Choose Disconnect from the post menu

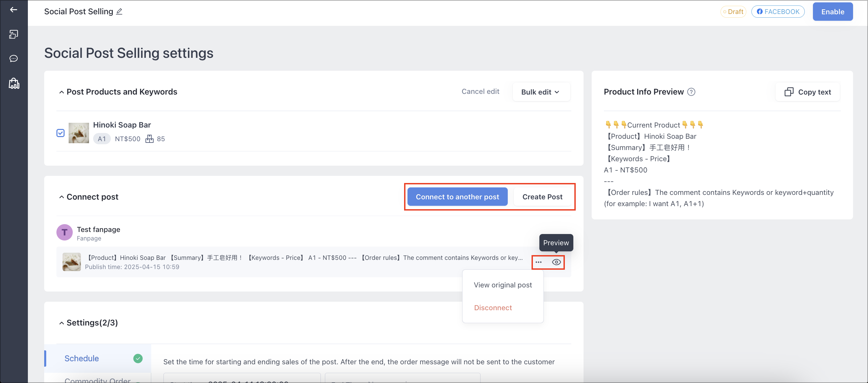(x=493, y=308)
